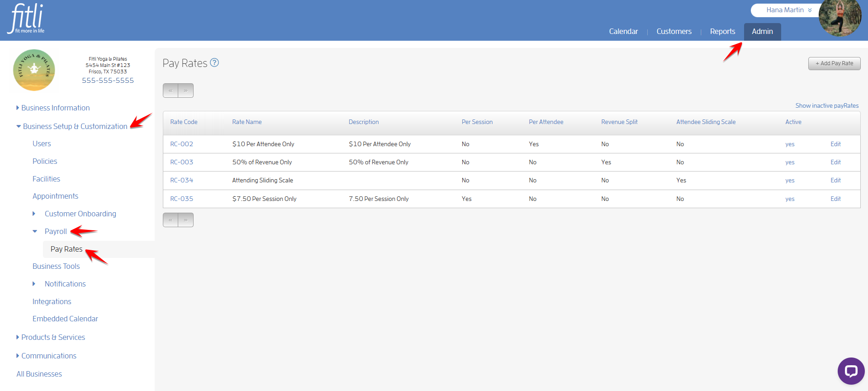Click 'Attending Sliding Scale' rate name cell
Screen dimensions: 868x391
[262, 180]
